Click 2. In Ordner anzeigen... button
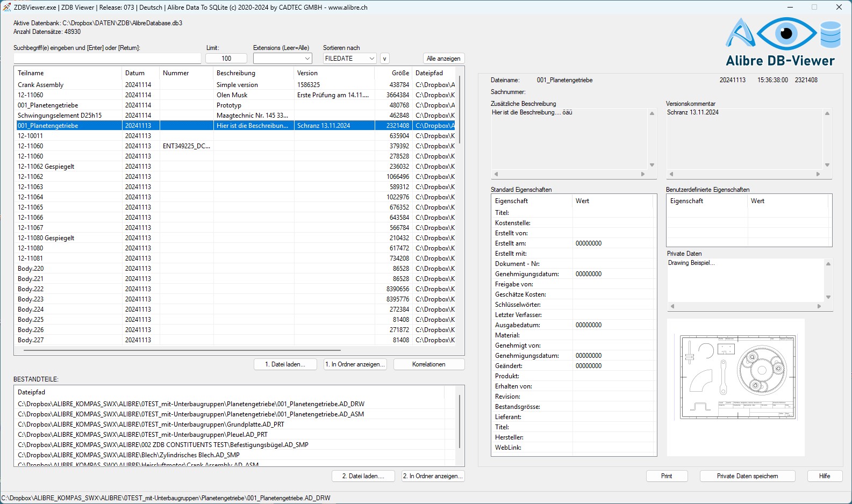The image size is (852, 504). point(433,476)
